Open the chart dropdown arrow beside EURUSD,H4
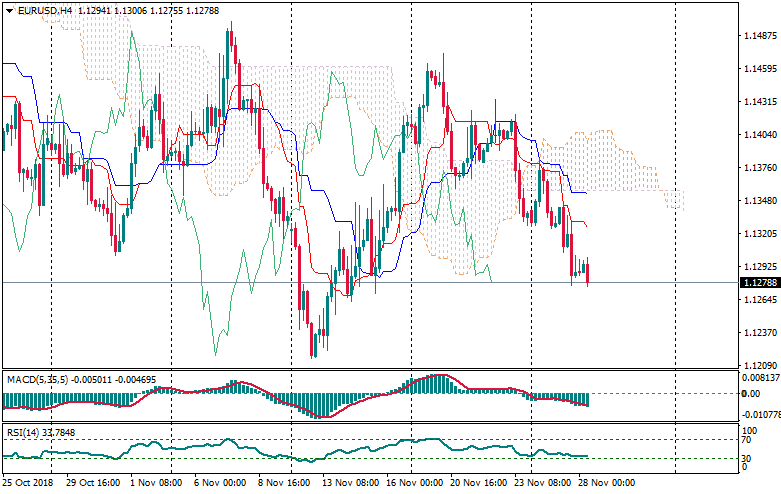Screen dimensions: 781x494 tap(9, 10)
